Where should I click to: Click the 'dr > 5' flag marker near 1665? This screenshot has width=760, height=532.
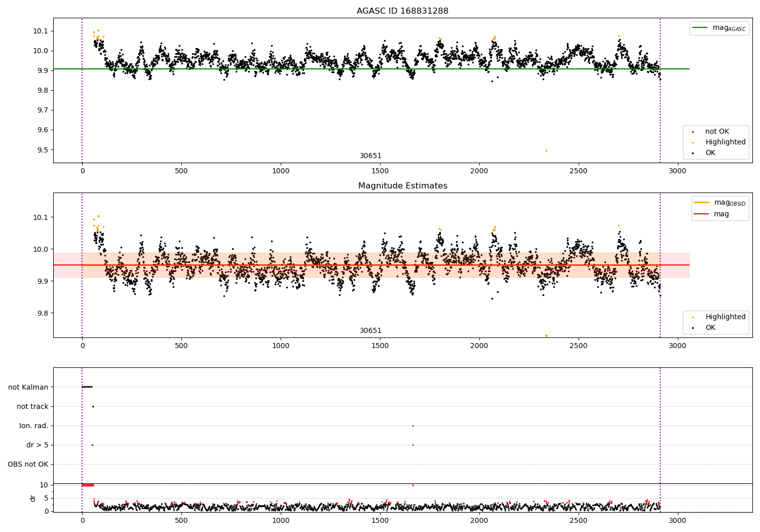pos(413,445)
